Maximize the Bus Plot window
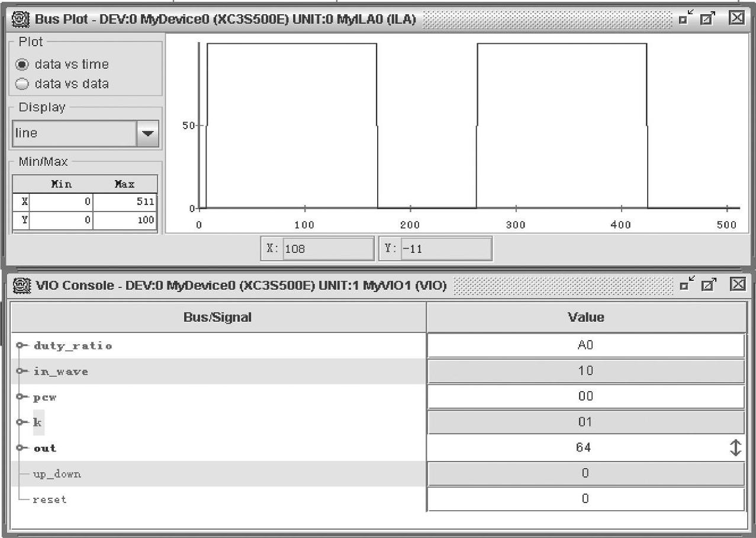 tap(708, 18)
